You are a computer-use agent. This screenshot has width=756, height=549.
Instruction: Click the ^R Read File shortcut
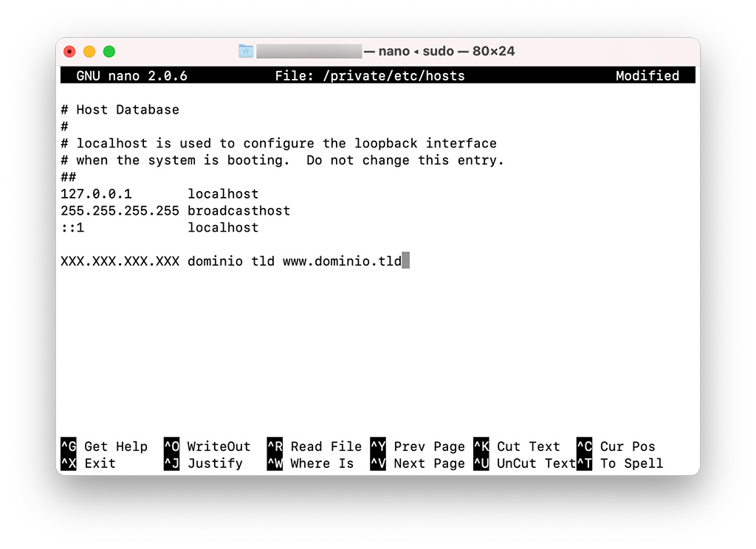pyautogui.click(x=315, y=446)
